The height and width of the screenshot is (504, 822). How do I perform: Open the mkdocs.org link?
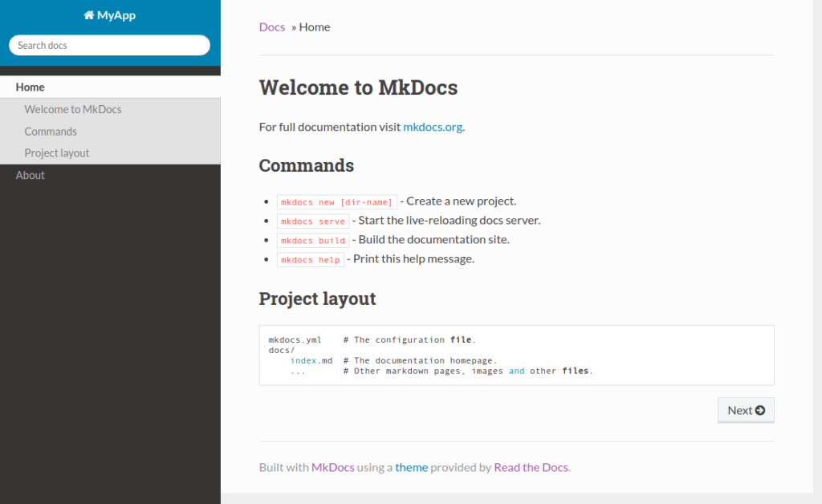click(433, 127)
